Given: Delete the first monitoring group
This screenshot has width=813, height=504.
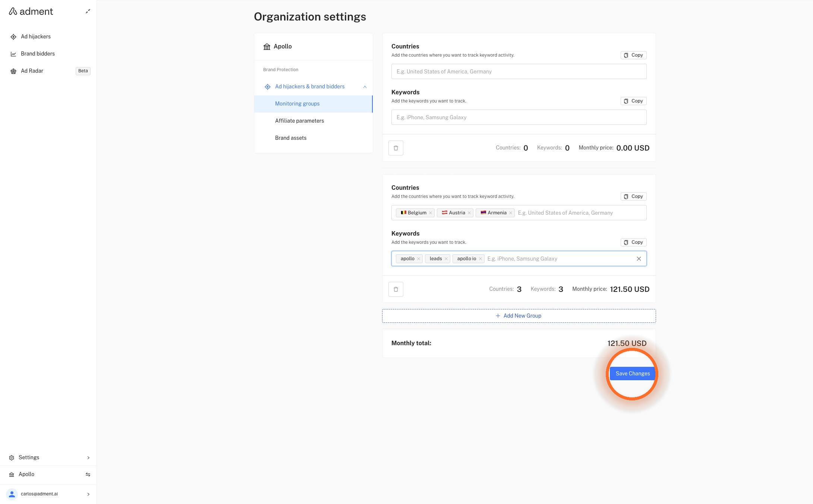Looking at the screenshot, I should click(396, 148).
